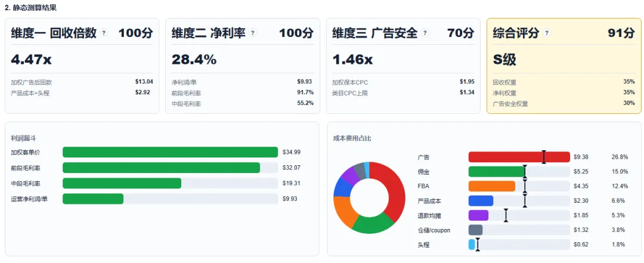Click the $0.62 头程 value

581,245
